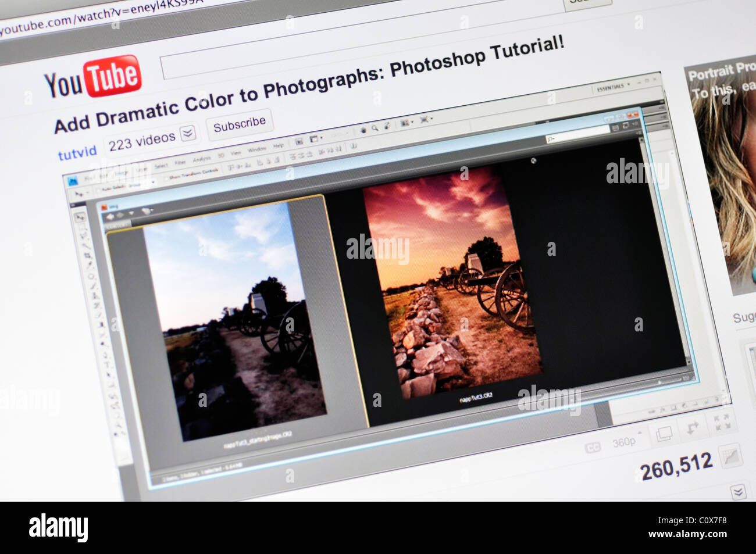Viewport: 756px width, 554px height.
Task: Open the View menu in Photoshop
Action: pyautogui.click(x=236, y=152)
